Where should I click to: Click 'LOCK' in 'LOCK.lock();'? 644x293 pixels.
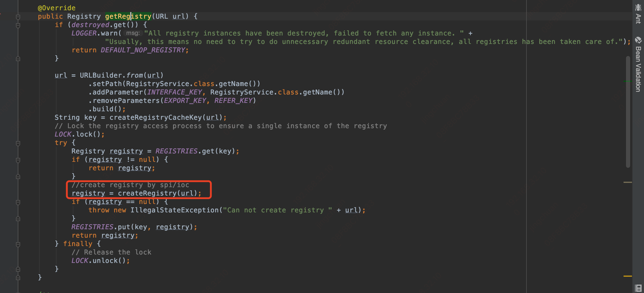point(63,134)
